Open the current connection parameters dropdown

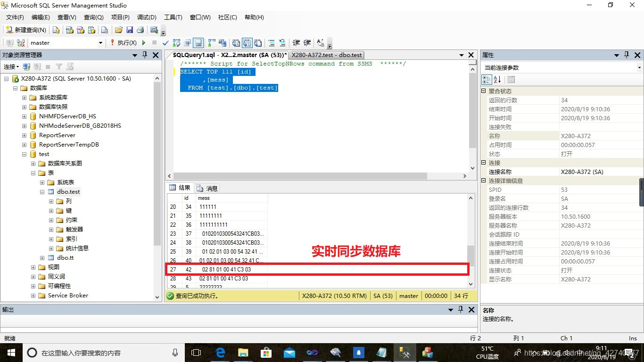click(639, 68)
